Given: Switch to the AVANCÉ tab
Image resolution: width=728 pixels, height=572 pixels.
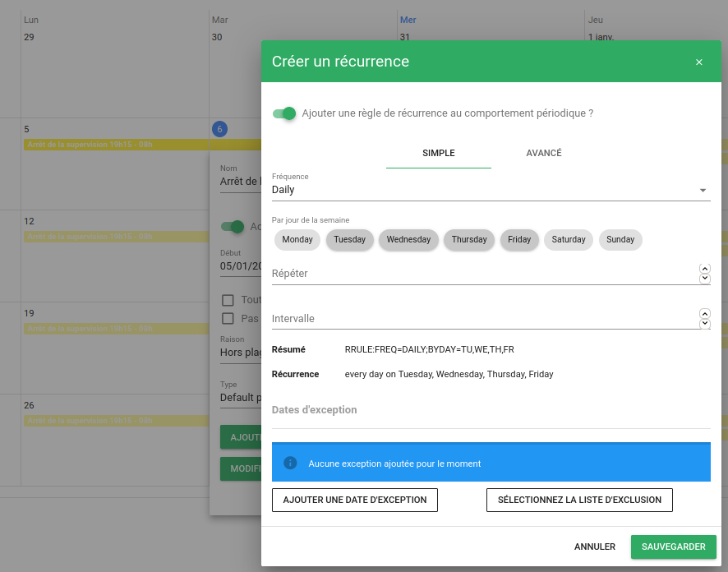Looking at the screenshot, I should click(543, 154).
